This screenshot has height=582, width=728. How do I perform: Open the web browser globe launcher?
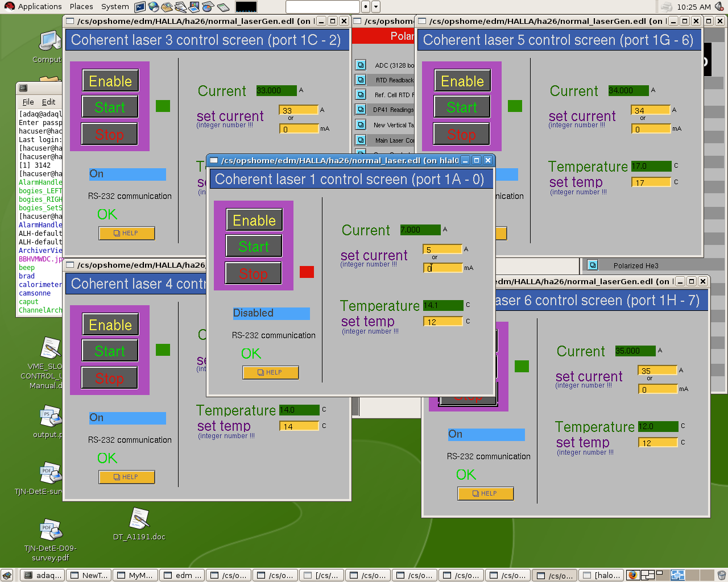[x=154, y=7]
